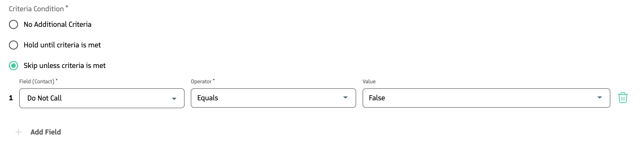Click the Value label above False

(x=369, y=81)
